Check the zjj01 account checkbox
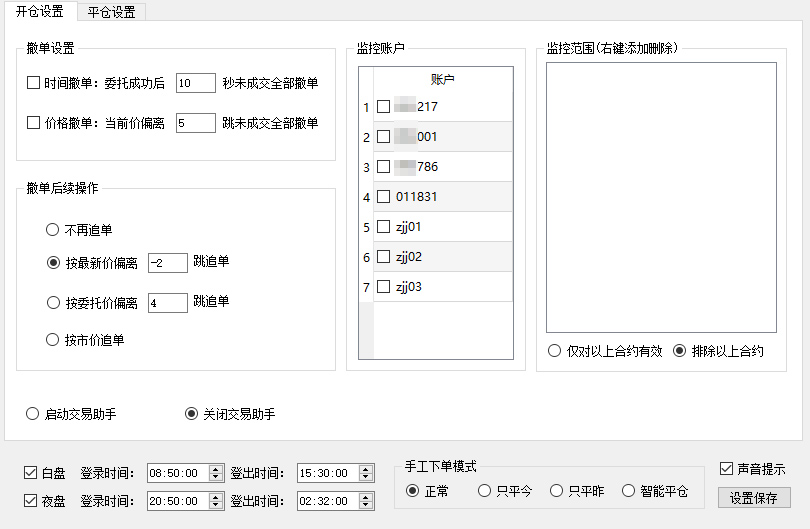This screenshot has height=529, width=810. (383, 227)
